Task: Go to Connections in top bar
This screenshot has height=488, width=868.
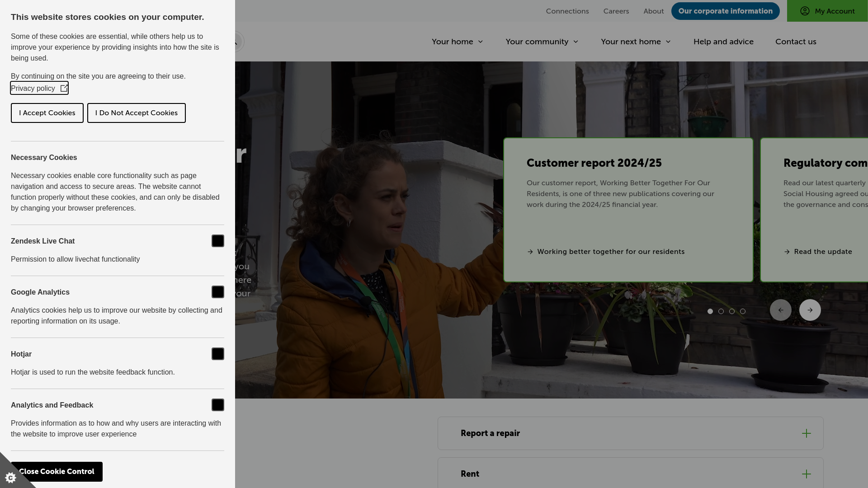Action: click(x=567, y=11)
